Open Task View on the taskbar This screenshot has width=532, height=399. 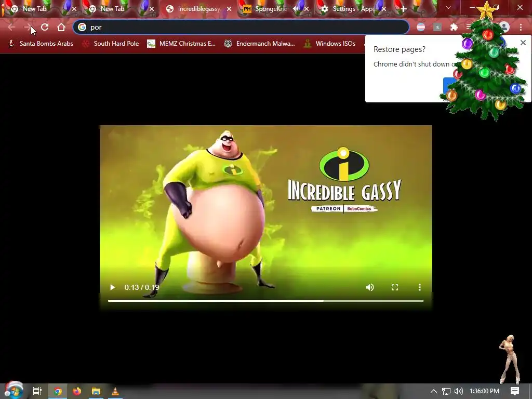point(37,391)
